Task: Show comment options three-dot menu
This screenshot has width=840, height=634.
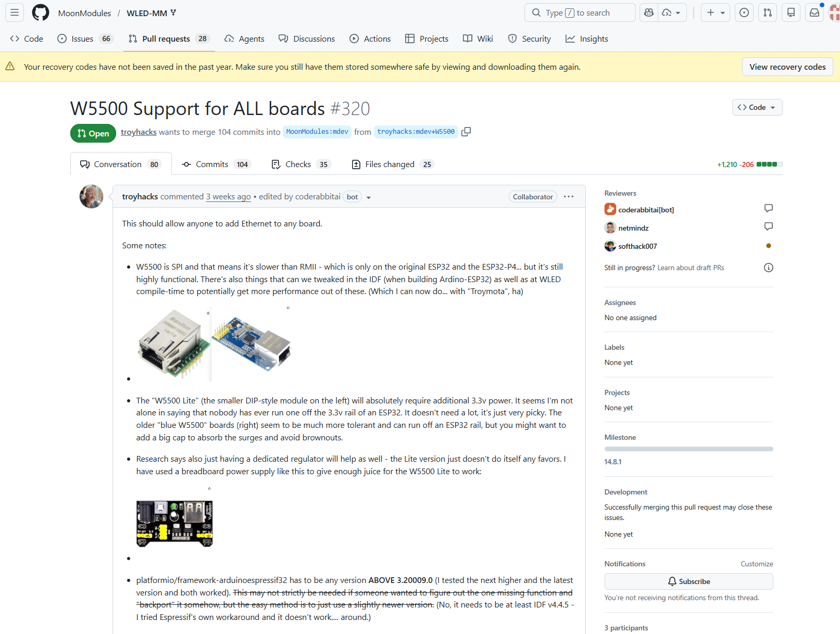Action: (569, 197)
